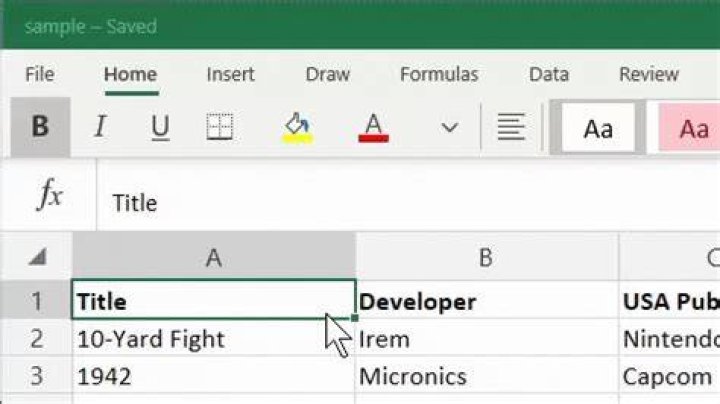Switch to the Home tab
This screenshot has width=720, height=404.
point(131,74)
